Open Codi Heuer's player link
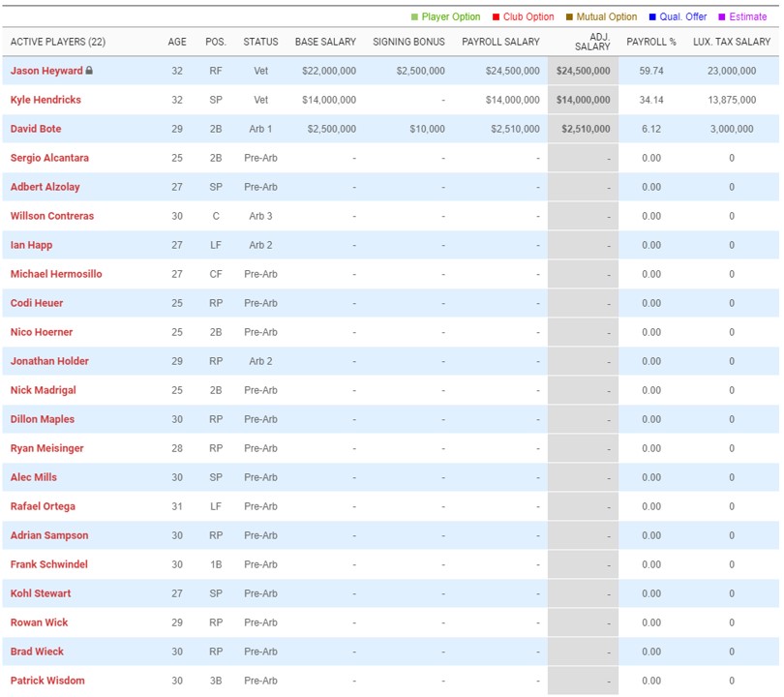Screen dimensions: 784x697 (37, 302)
